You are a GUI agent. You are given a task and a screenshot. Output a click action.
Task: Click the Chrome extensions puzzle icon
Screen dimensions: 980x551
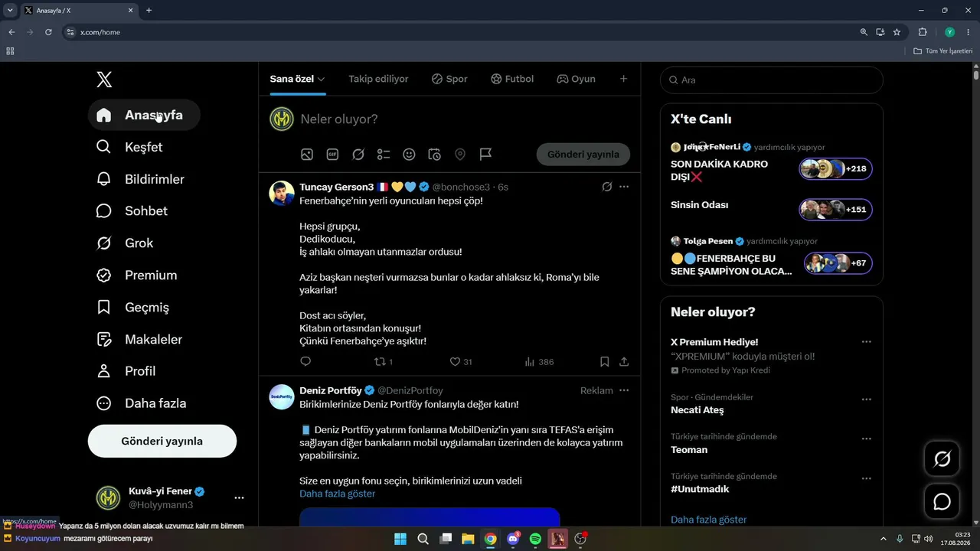coord(923,32)
